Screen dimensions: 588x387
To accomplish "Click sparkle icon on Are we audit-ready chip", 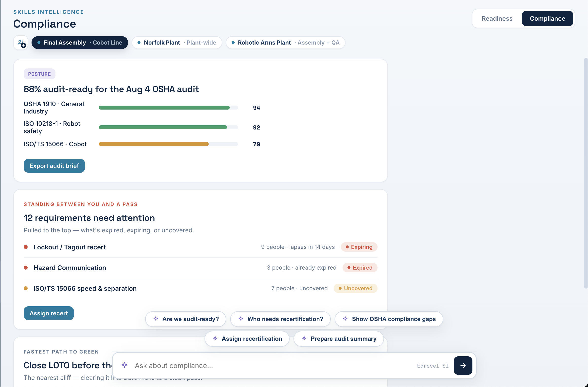I will point(156,319).
